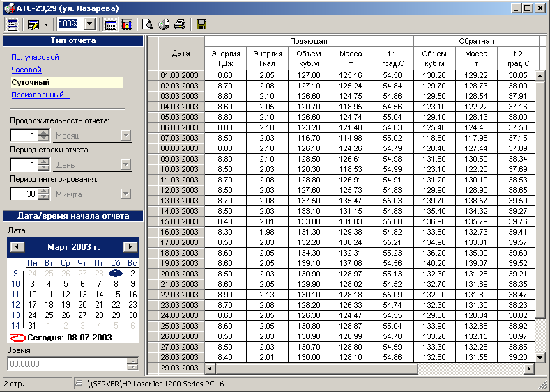Click the Март 2003 г. calendar title

[x=74, y=247]
